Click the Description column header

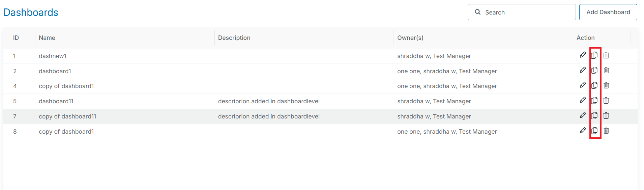tap(234, 38)
